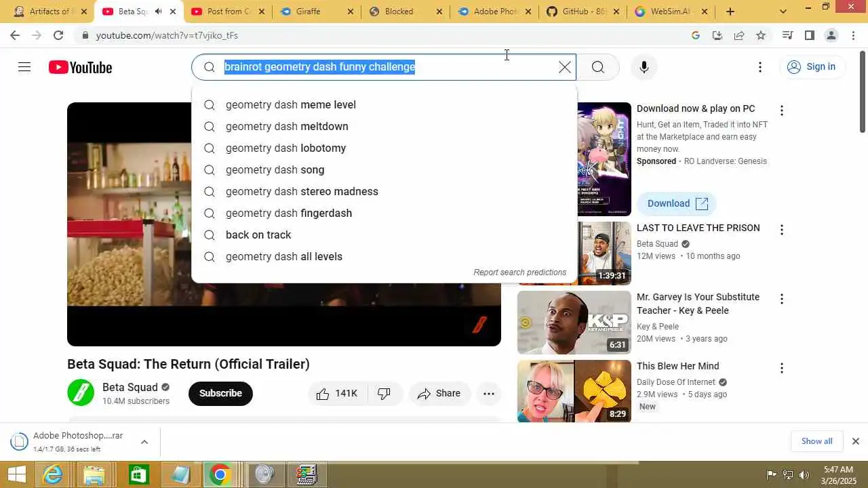Open Beta Squad channel avatar
The width and height of the screenshot is (868, 488).
[x=81, y=393]
